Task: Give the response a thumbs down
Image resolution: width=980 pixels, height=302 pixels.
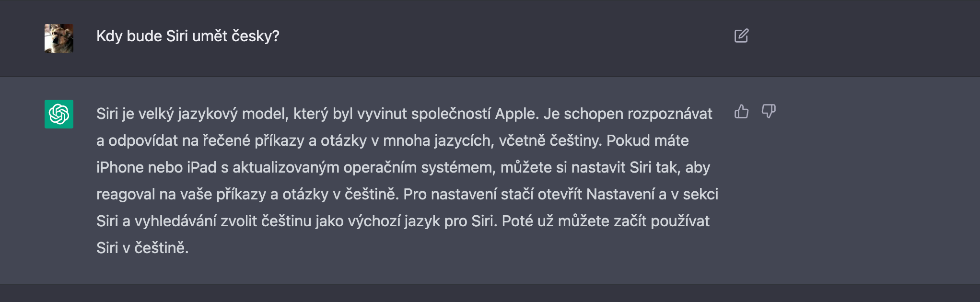Action: [x=769, y=112]
